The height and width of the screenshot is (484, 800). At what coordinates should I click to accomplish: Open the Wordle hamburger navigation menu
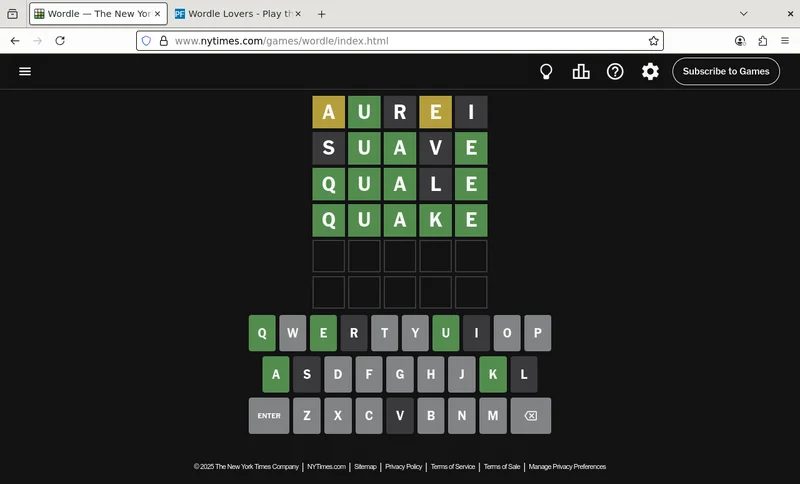click(25, 71)
